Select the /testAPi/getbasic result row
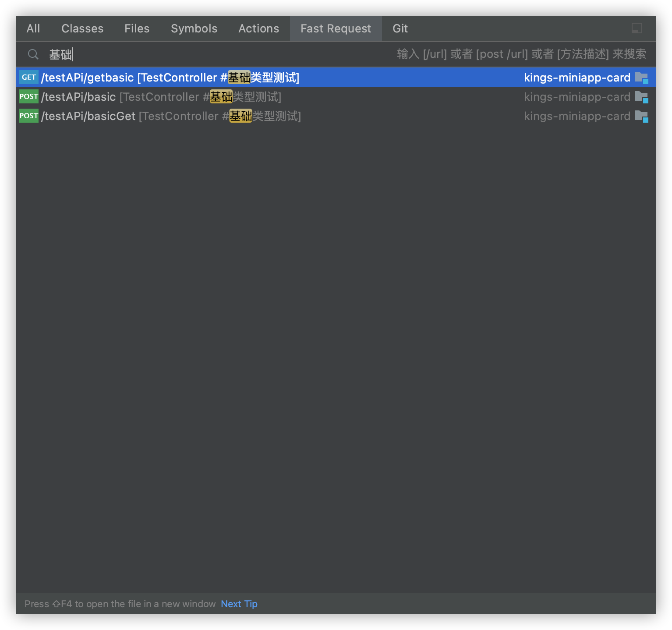This screenshot has height=630, width=672. (336, 77)
